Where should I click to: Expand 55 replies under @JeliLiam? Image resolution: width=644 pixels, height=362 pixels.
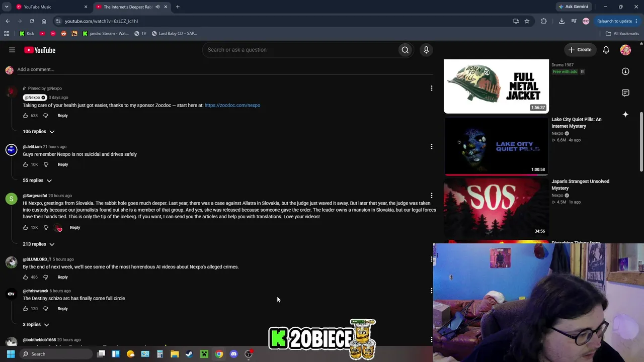click(x=37, y=180)
